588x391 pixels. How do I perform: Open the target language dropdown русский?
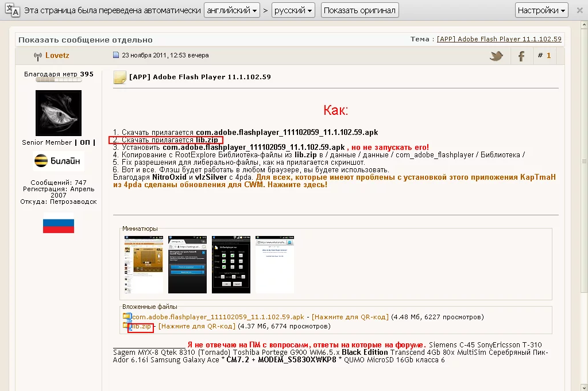[x=293, y=10]
